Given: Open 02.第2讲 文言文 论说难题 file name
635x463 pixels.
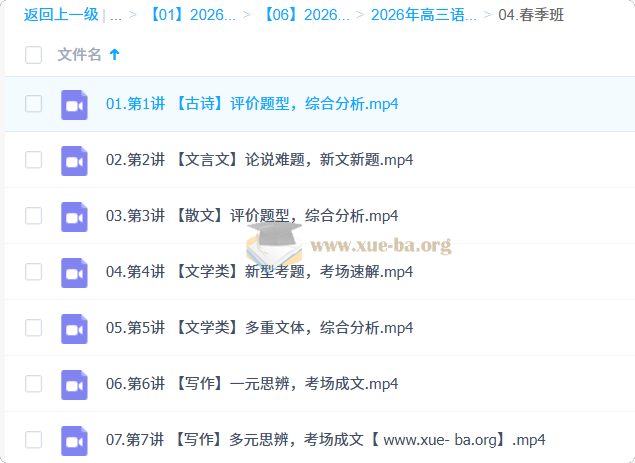Looking at the screenshot, I should pos(259,160).
